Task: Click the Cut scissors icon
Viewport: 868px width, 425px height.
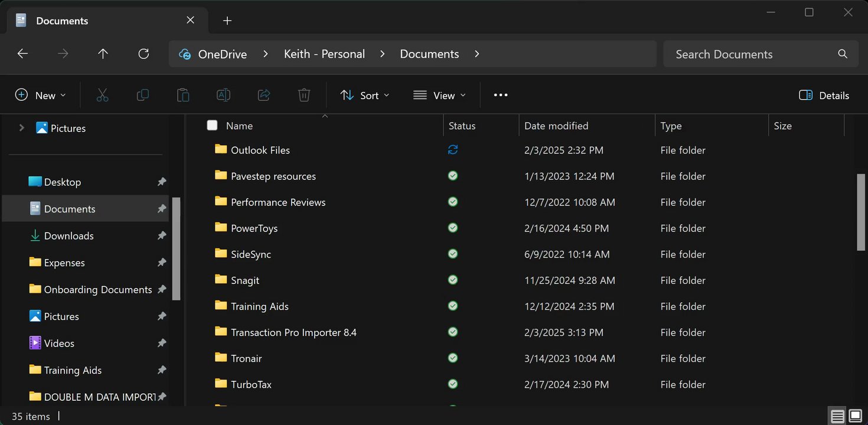Action: [x=102, y=95]
